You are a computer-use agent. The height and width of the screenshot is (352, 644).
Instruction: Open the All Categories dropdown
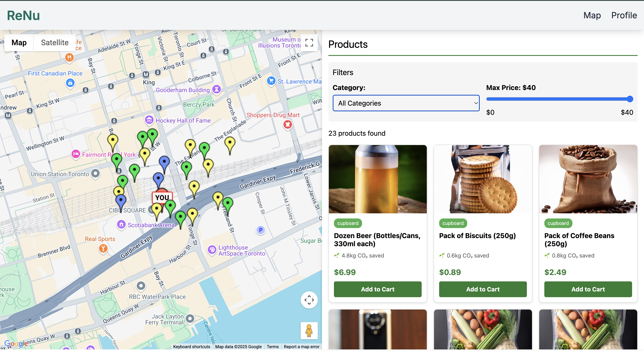coord(406,103)
